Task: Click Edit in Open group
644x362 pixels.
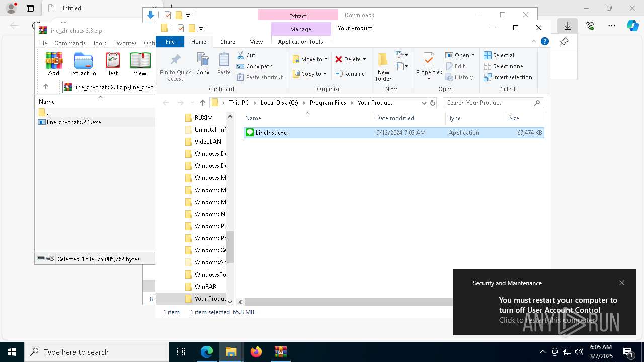Action: 455,66
